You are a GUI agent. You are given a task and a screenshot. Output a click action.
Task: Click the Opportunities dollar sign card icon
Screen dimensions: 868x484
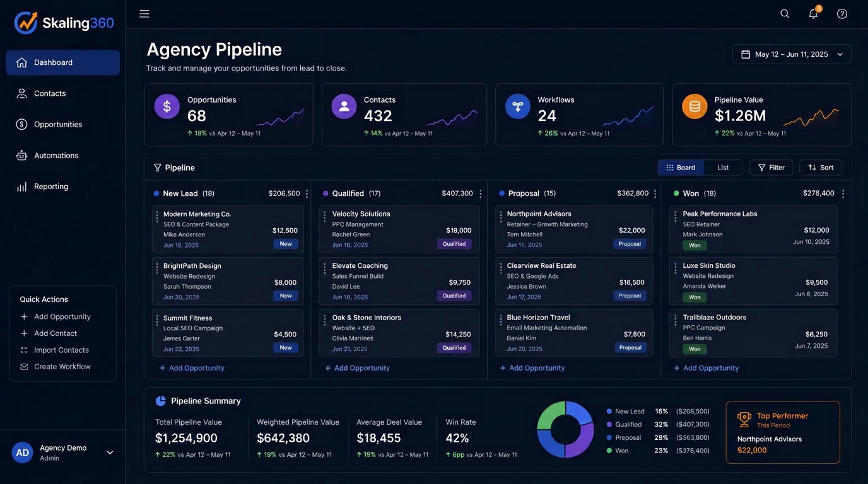click(167, 107)
